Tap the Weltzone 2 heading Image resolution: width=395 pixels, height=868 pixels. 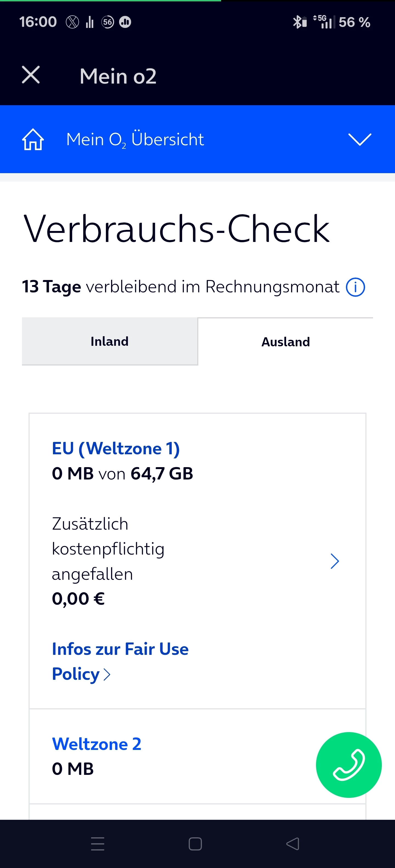point(97,744)
